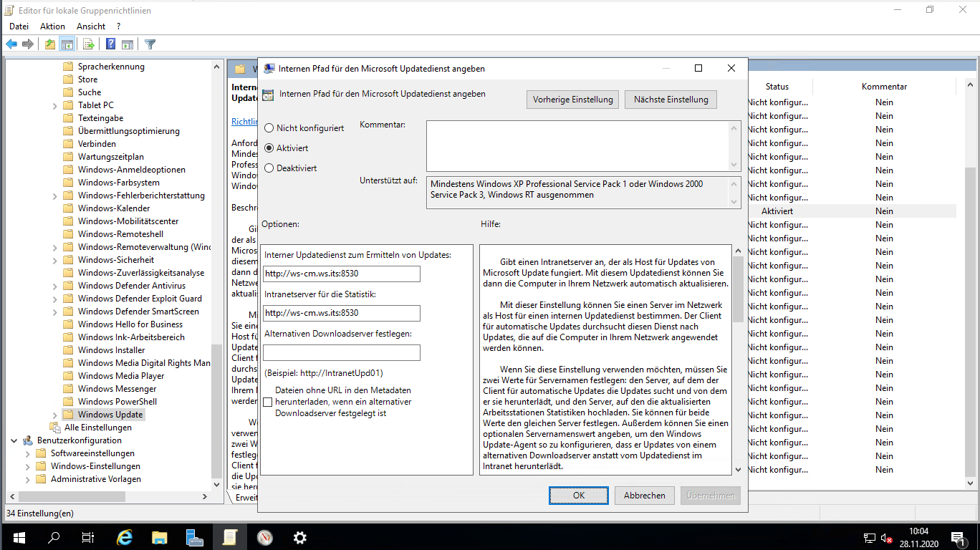Toggle the Show/Hide action pane toolbar icon
The width and height of the screenshot is (980, 550).
tap(128, 44)
